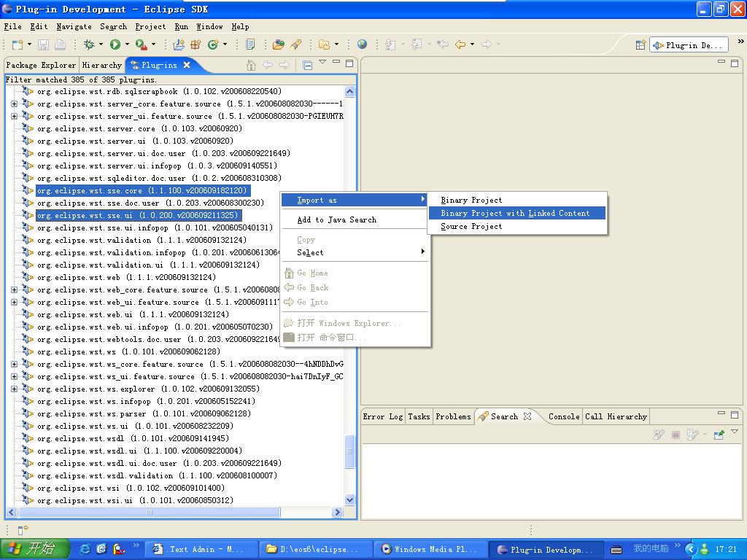This screenshot has height=560, width=747.
Task: Click the globe web browser icon
Action: 363,44
